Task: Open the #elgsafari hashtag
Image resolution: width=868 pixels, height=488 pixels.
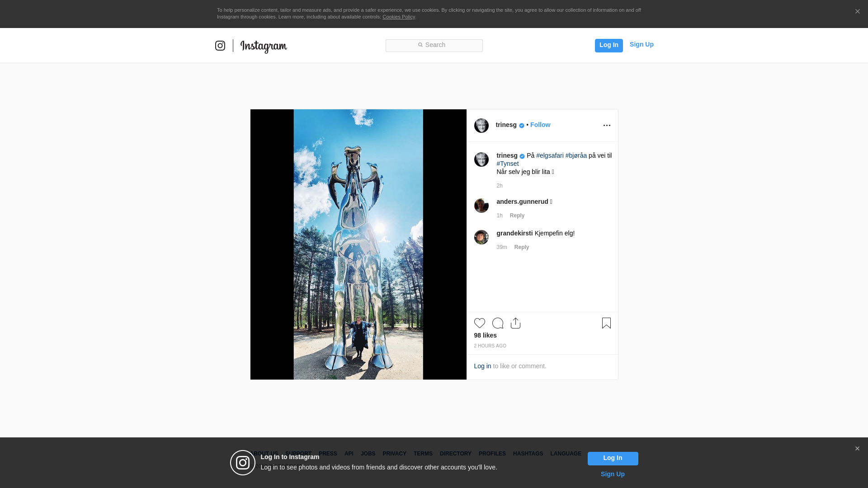Action: [x=550, y=155]
